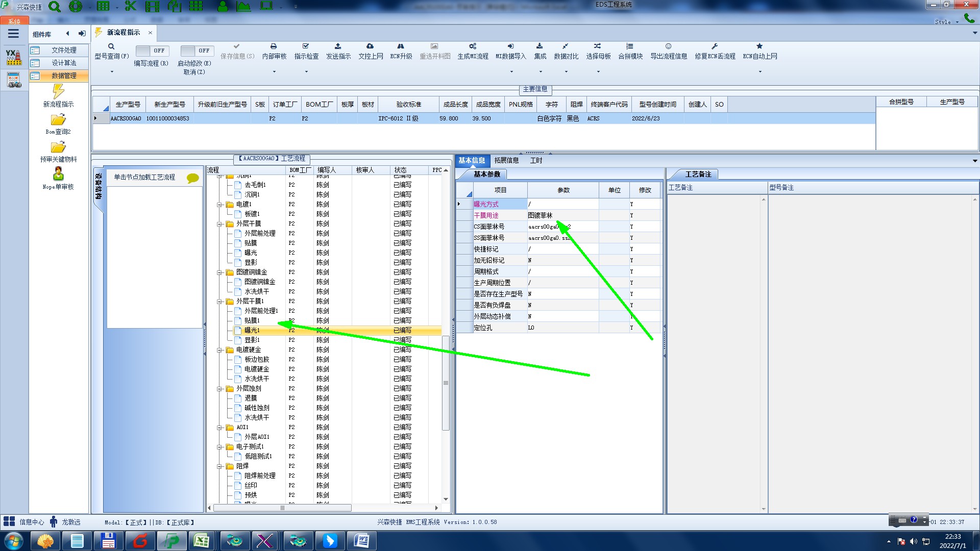Click the 干膜用途 parameter value field
The width and height of the screenshot is (980, 551).
(x=563, y=215)
